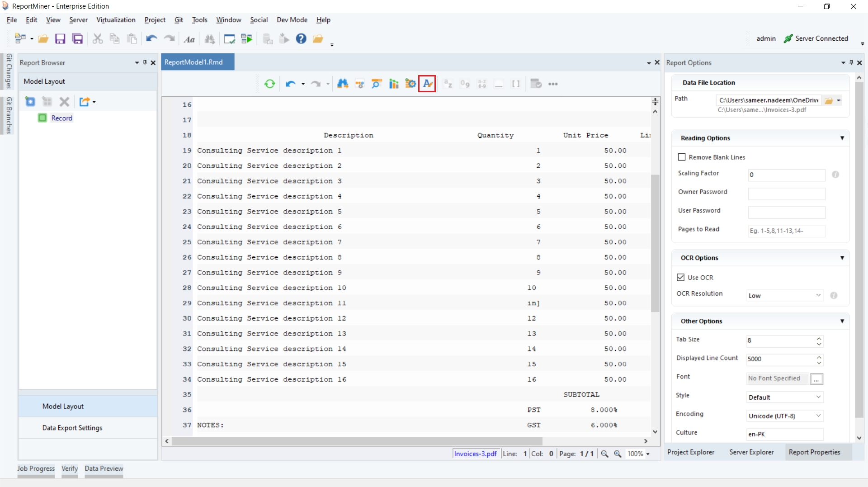Screen dimensions: 868x487
Task: Open the Project menu
Action: (155, 20)
